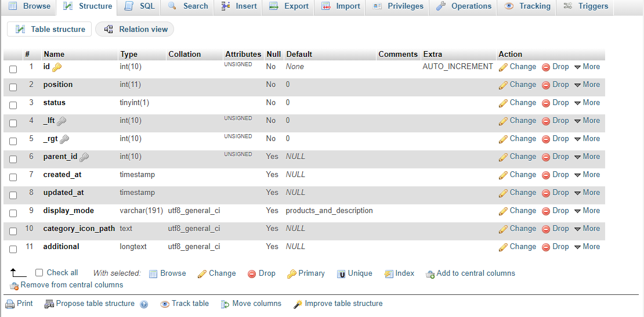Image resolution: width=644 pixels, height=317 pixels.
Task: Go to the Search tab
Action: click(188, 6)
